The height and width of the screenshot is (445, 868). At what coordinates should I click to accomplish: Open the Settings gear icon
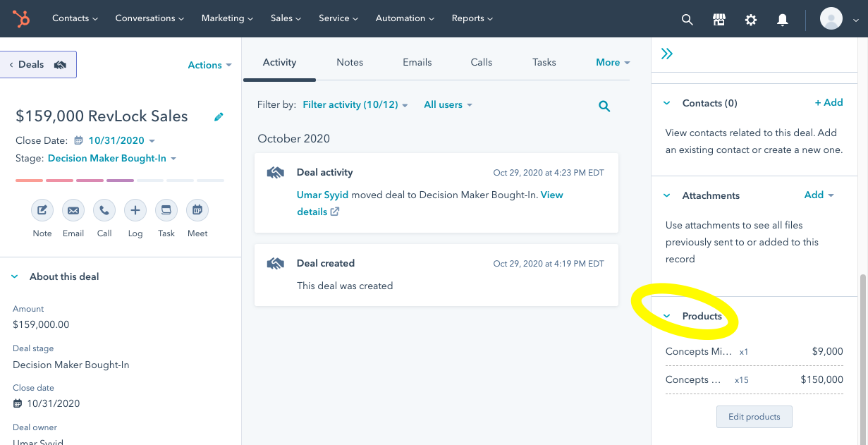751,20
